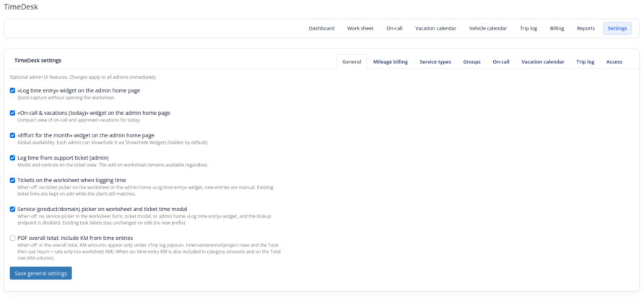Screen dimensions: 644x305
Task: Toggle Service (product/domain) picker checkbox
Action: point(12,209)
